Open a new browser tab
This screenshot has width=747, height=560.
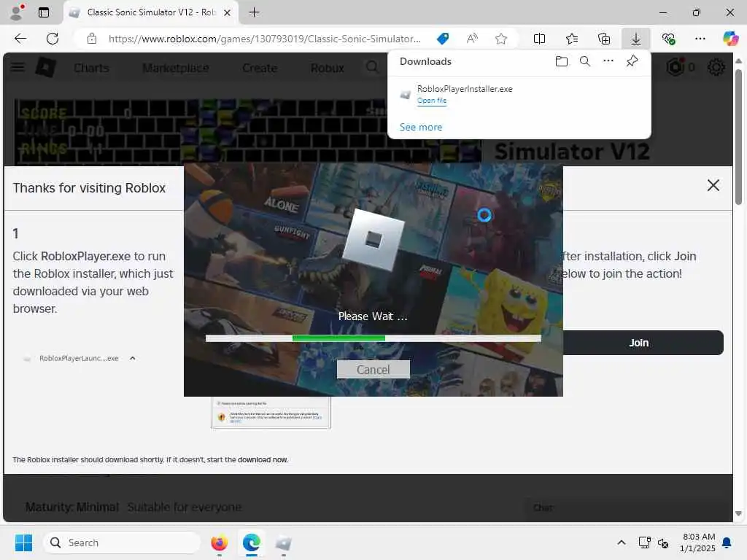pyautogui.click(x=255, y=12)
